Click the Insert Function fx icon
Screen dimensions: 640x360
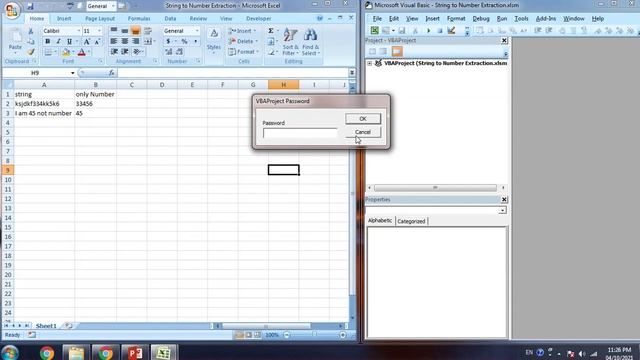point(111,73)
